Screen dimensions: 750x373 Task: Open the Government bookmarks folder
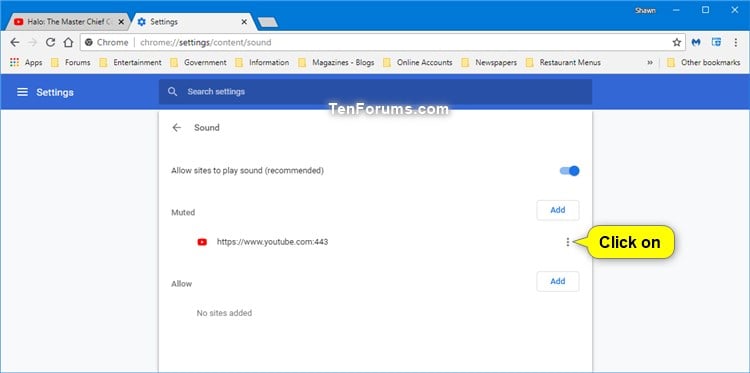(x=199, y=63)
